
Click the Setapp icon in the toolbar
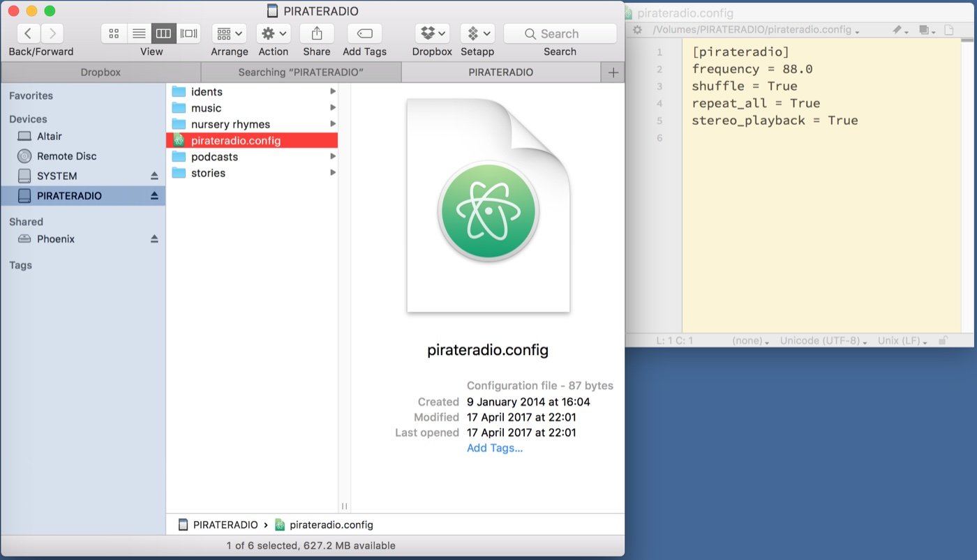[x=473, y=33]
